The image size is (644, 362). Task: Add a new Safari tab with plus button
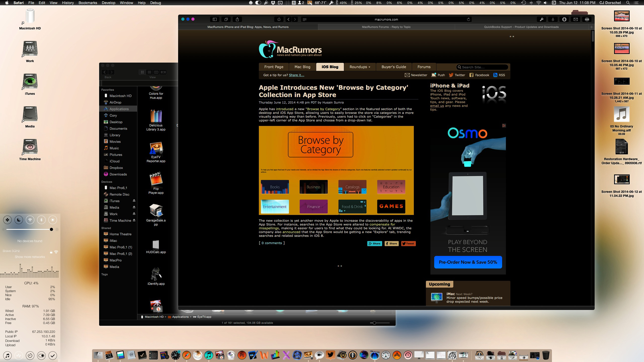591,27
